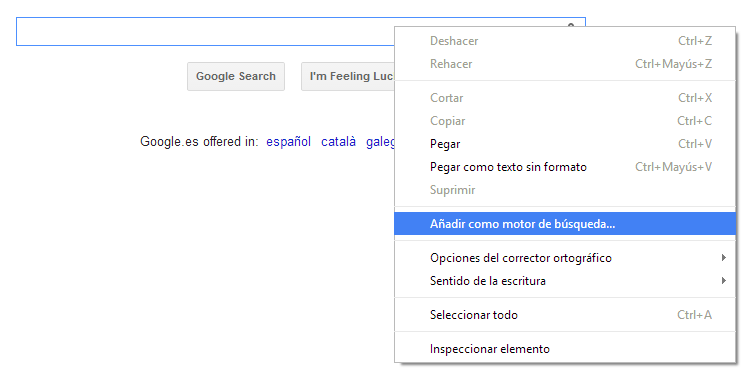Click inside the Google search input box

[x=205, y=32]
